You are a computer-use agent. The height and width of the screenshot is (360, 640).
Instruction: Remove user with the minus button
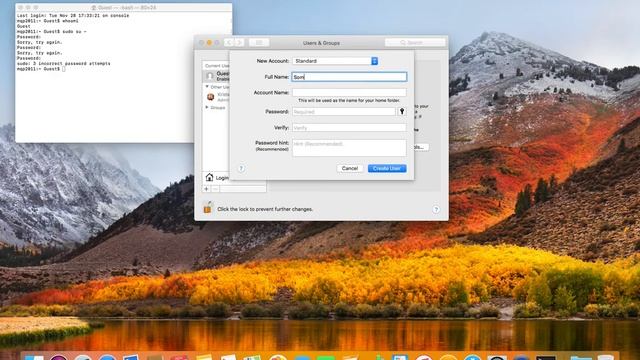[215, 189]
